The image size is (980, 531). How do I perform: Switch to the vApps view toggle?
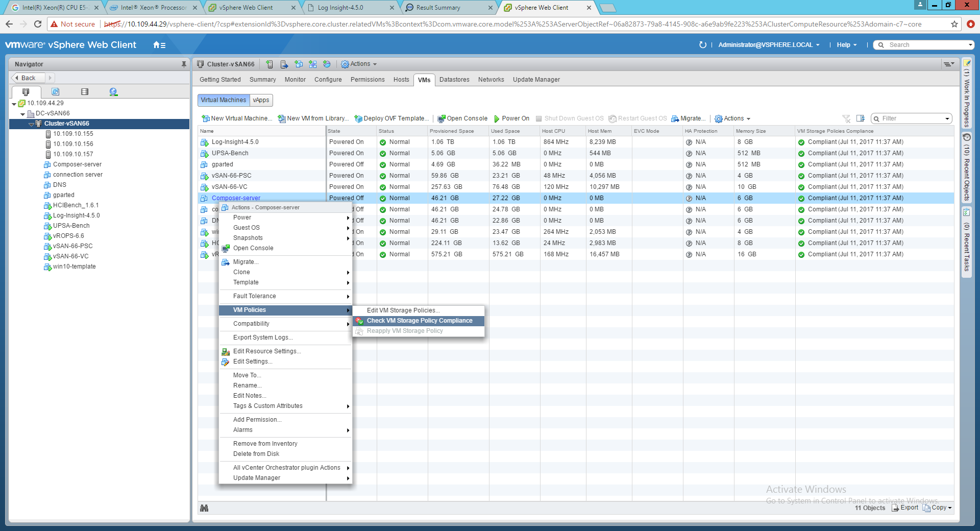(261, 100)
